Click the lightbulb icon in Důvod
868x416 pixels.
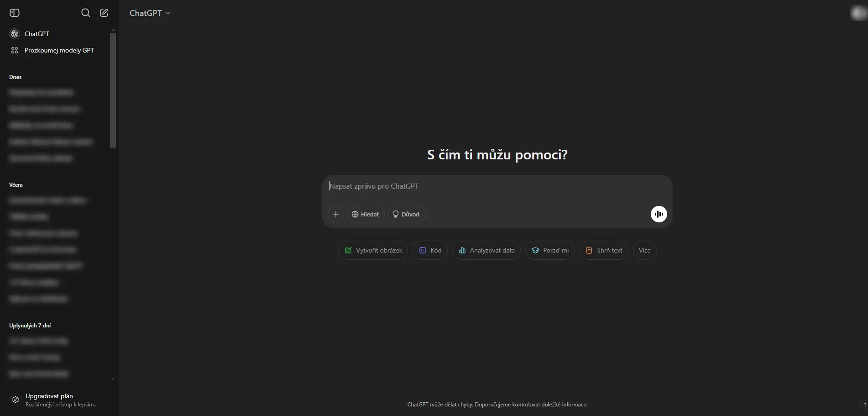(396, 214)
